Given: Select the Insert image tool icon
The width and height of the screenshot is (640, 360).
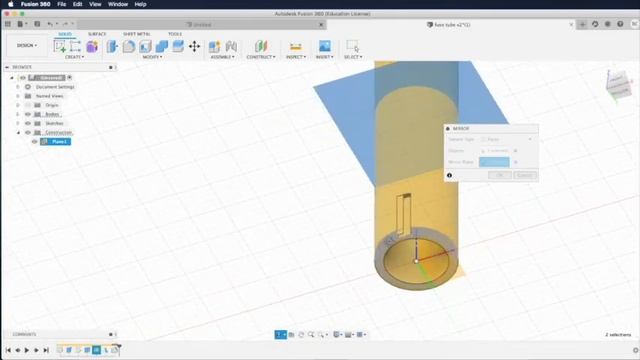Looking at the screenshot, I should point(324,46).
